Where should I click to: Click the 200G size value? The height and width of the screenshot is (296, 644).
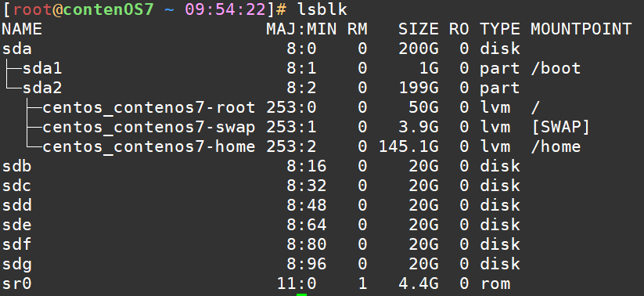pos(419,49)
